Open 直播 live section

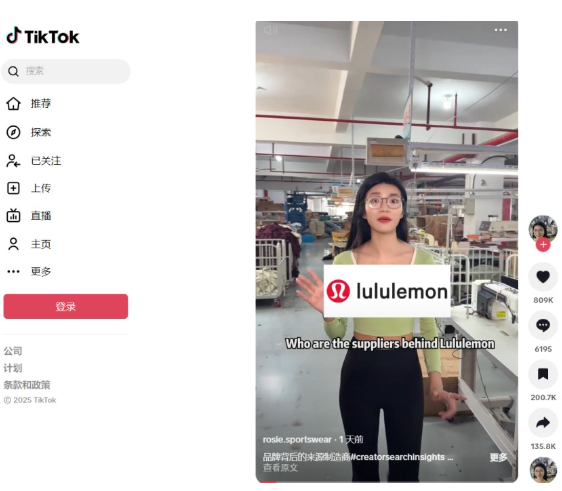click(29, 216)
